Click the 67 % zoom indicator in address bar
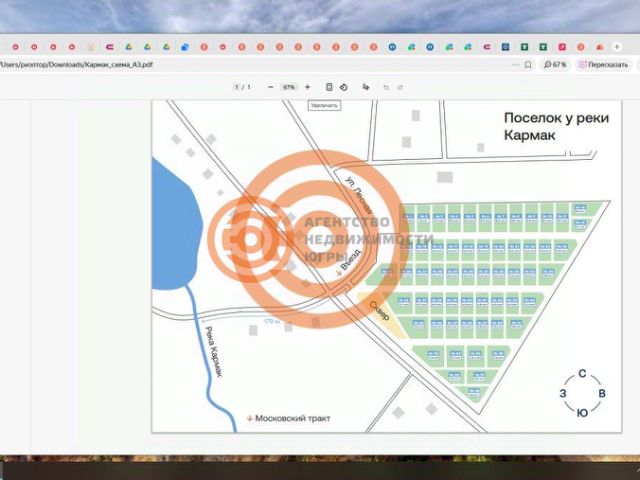640x480 pixels. point(555,65)
